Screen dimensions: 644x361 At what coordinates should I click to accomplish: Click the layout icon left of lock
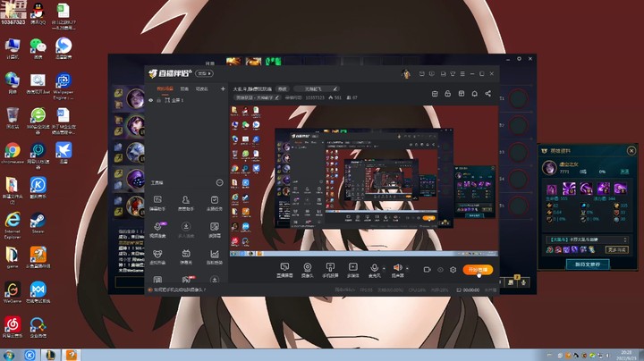tap(435, 94)
